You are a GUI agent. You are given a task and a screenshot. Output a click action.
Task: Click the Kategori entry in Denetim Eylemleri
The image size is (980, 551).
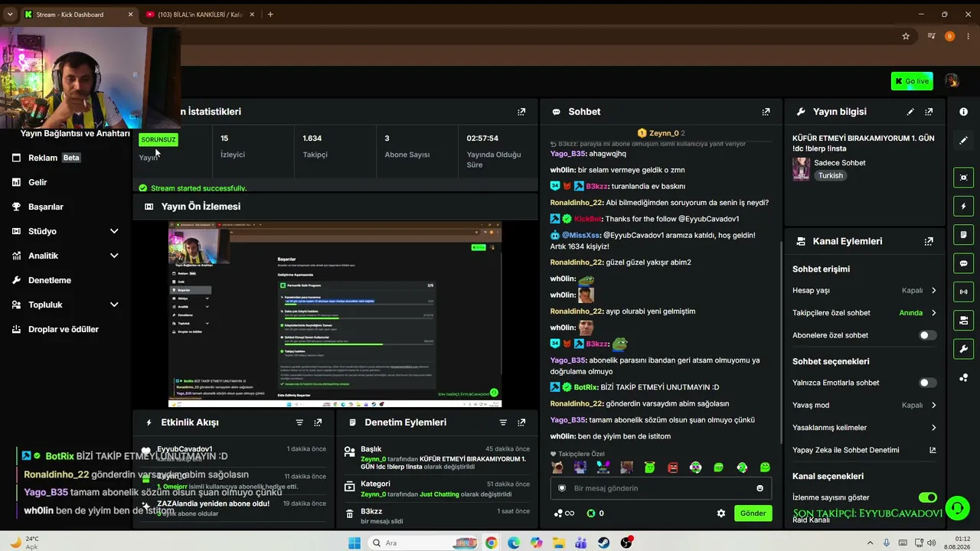(x=436, y=489)
